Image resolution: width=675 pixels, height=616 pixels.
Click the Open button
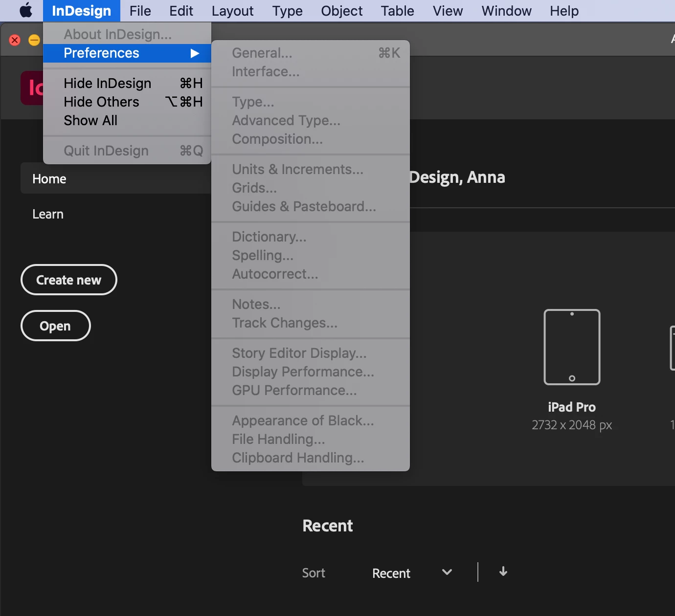pos(56,326)
